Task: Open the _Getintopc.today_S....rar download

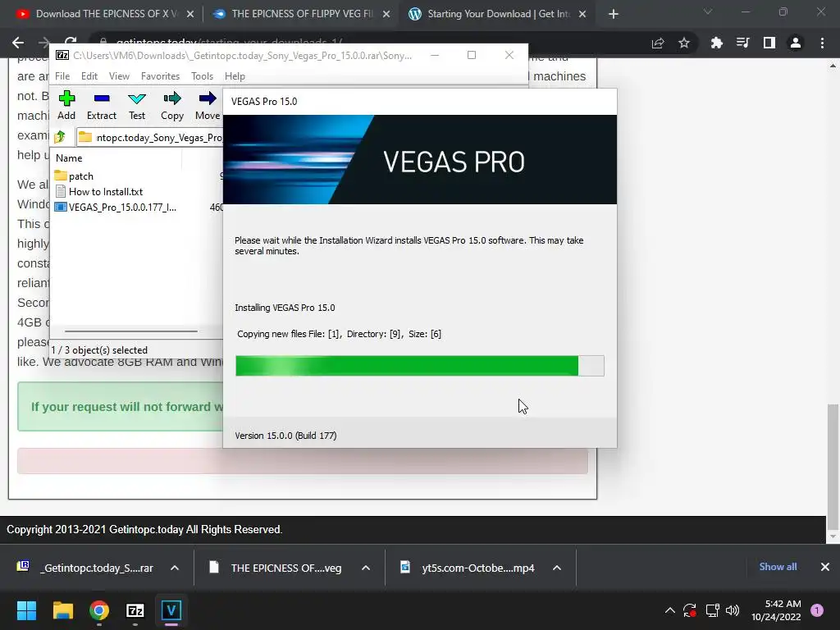Action: pyautogui.click(x=87, y=568)
